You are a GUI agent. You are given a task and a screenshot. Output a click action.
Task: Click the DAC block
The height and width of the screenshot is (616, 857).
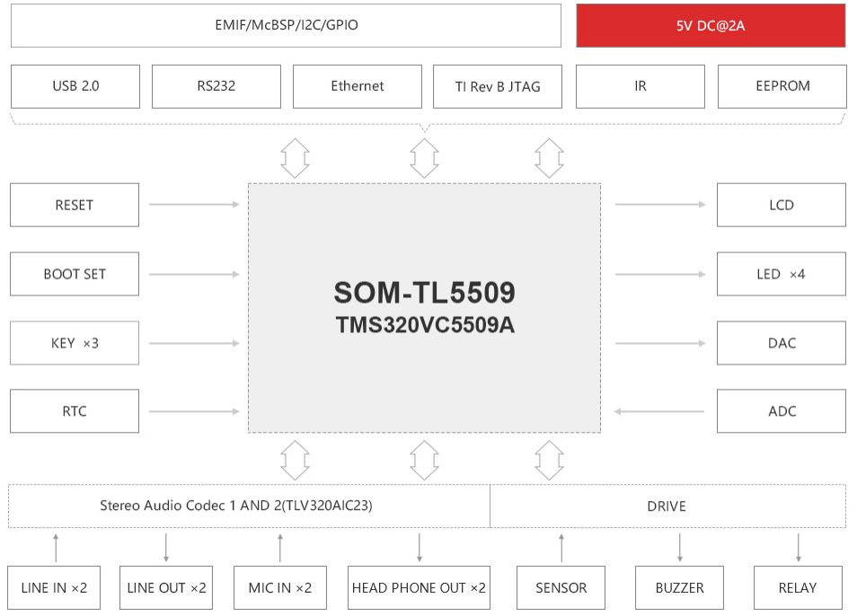tap(782, 343)
